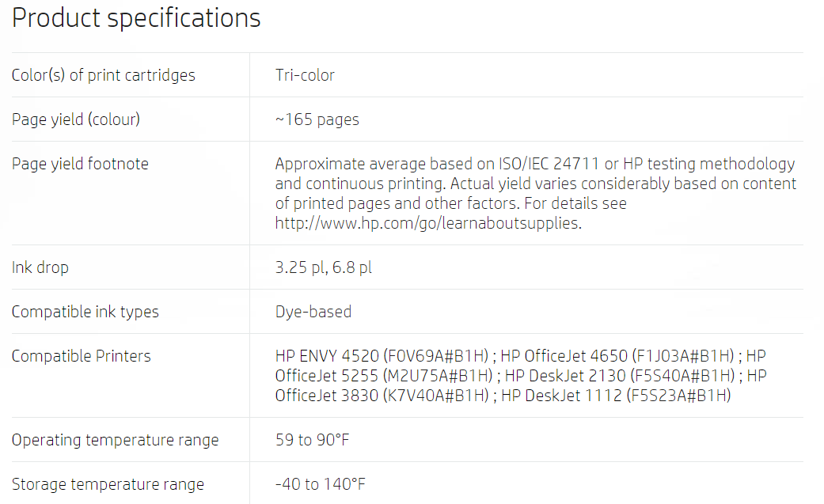
Task: Select the Ink drop label
Action: click(40, 267)
